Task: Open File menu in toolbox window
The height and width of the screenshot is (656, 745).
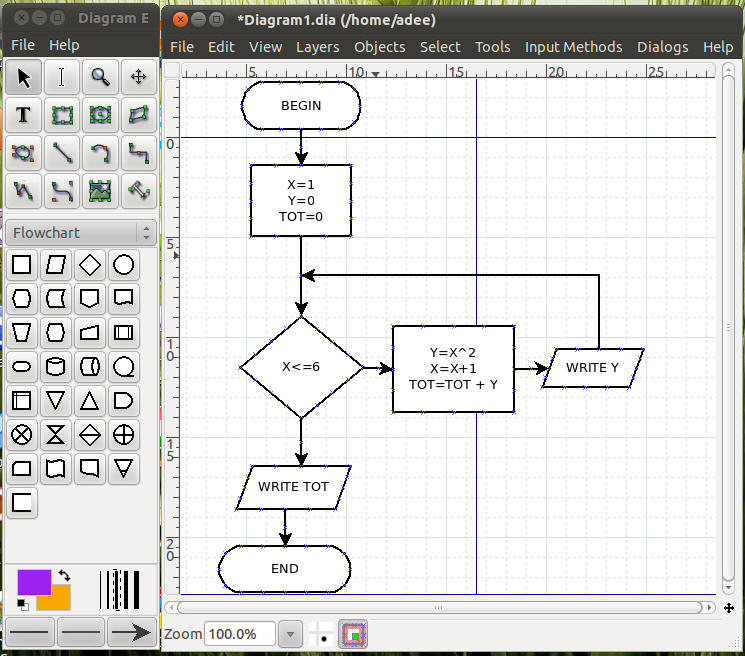Action: [x=23, y=45]
